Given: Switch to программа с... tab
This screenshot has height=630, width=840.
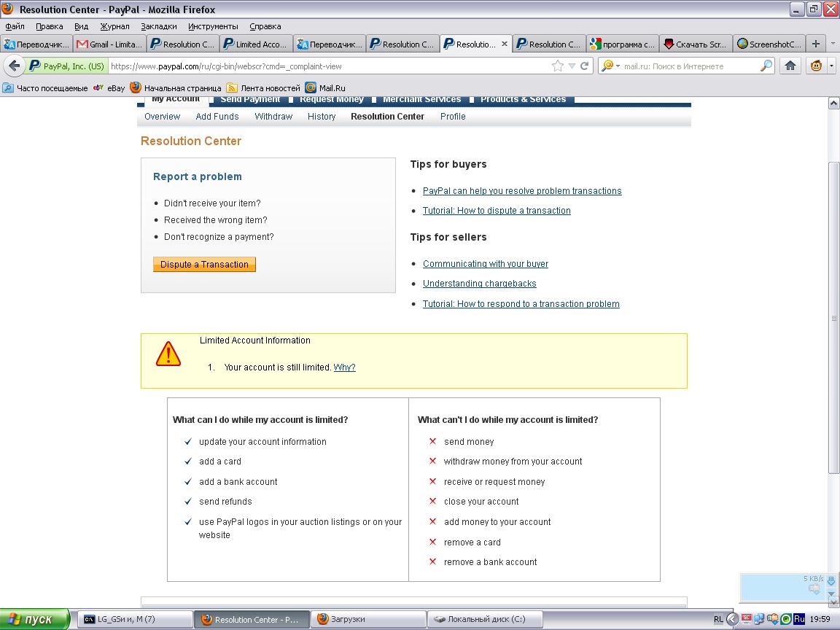Looking at the screenshot, I should [623, 44].
